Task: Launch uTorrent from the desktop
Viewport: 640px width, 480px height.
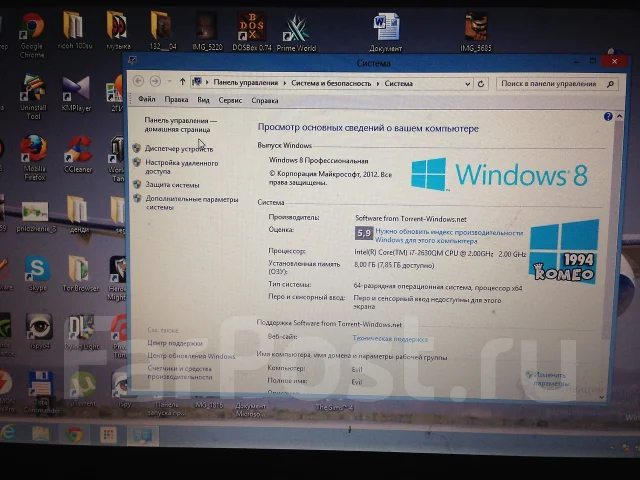Action: point(83,389)
